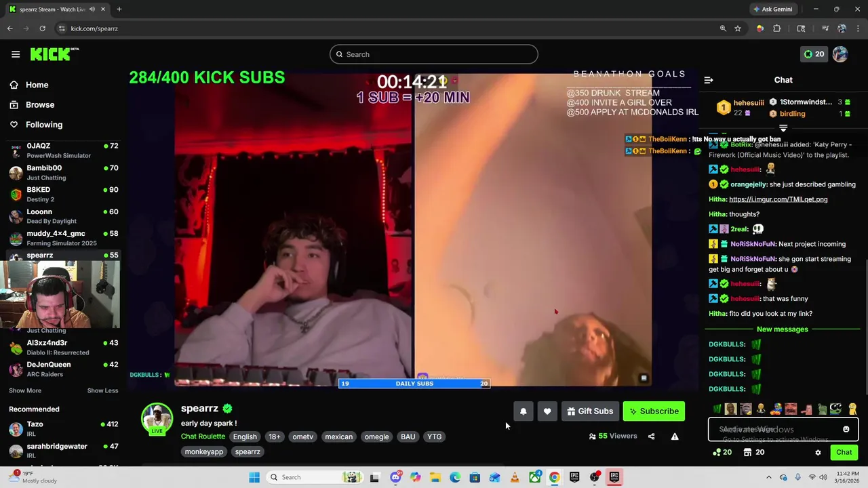Follow spearrz with the heart button

coord(547,411)
